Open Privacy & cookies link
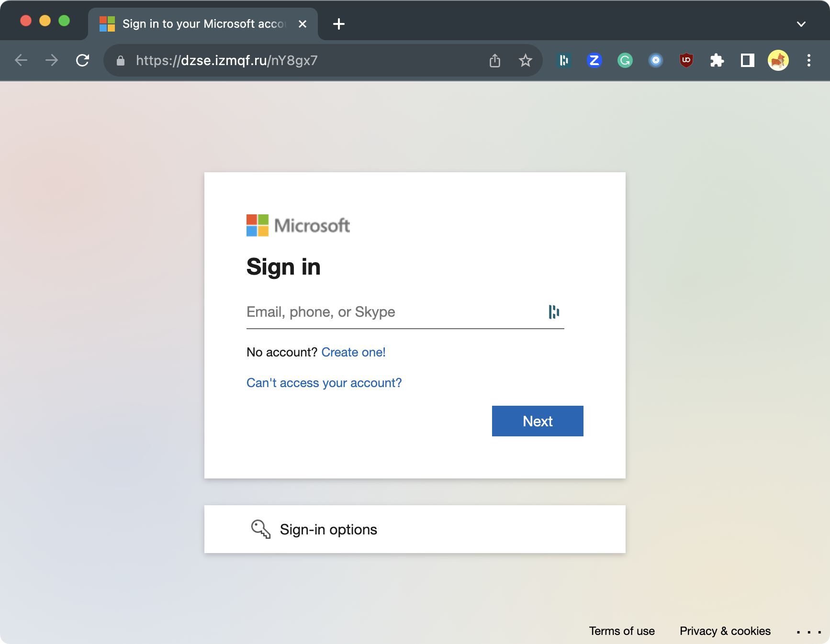 click(x=725, y=631)
